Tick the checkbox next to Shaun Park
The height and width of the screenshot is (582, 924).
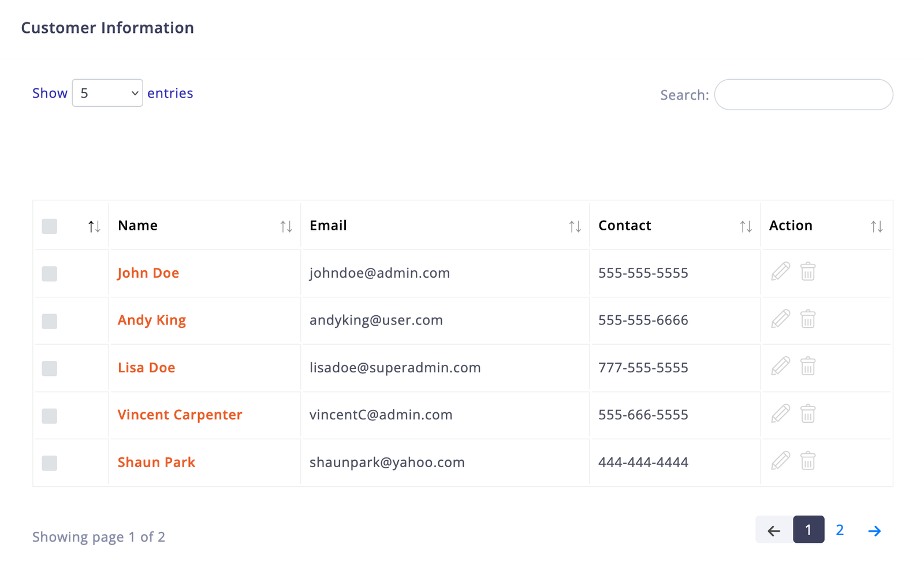[x=50, y=463]
